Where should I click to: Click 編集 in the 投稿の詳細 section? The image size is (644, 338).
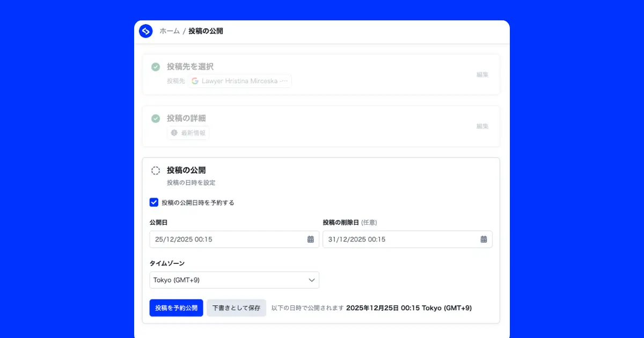pos(482,126)
